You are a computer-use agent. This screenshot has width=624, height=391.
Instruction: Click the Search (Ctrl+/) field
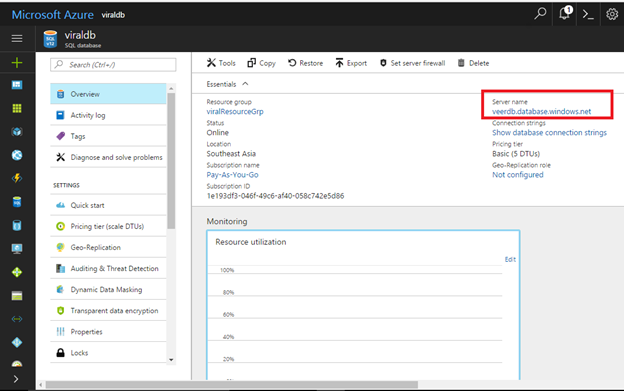point(113,64)
